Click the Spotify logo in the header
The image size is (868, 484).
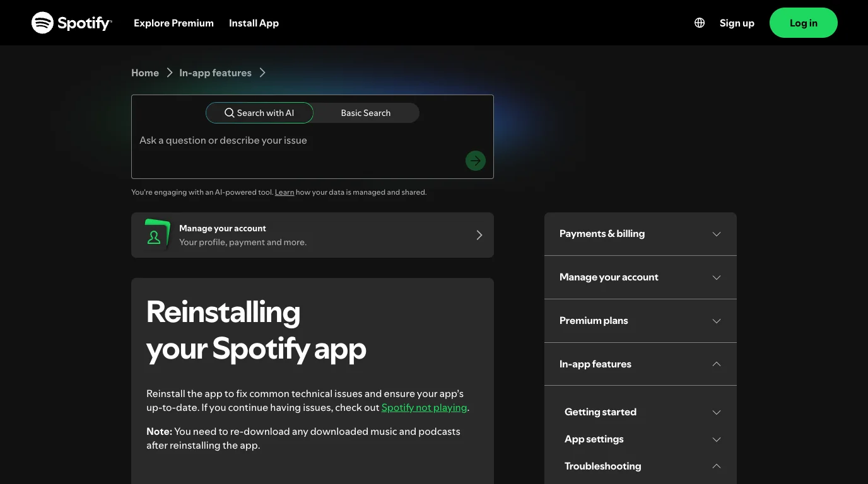pyautogui.click(x=72, y=23)
